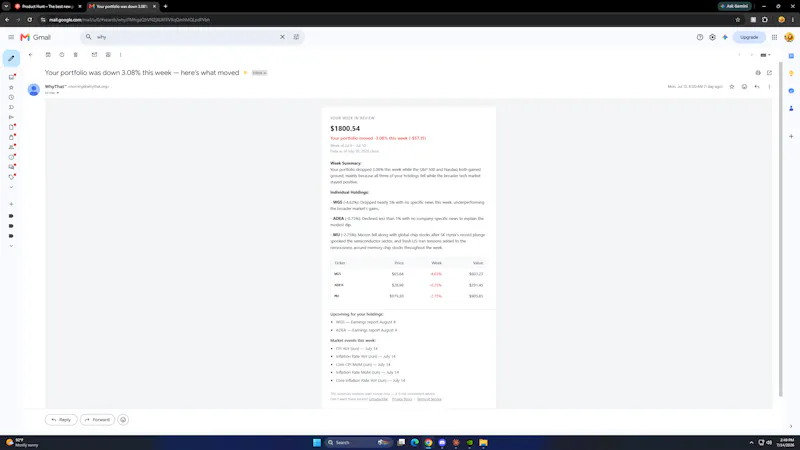800x450 pixels.
Task: Expand more sidebar items chevron
Action: click(x=11, y=187)
